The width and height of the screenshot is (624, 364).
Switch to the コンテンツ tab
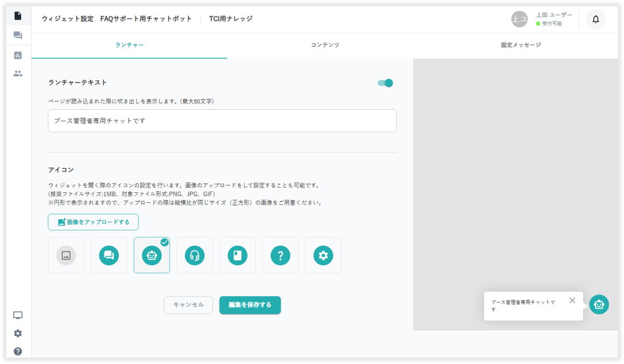(x=325, y=45)
